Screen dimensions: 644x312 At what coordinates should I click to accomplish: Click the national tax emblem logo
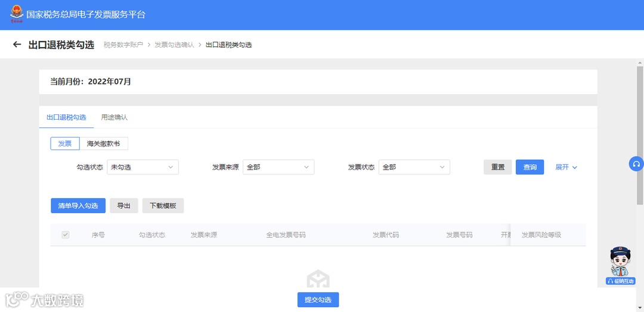coord(17,14)
